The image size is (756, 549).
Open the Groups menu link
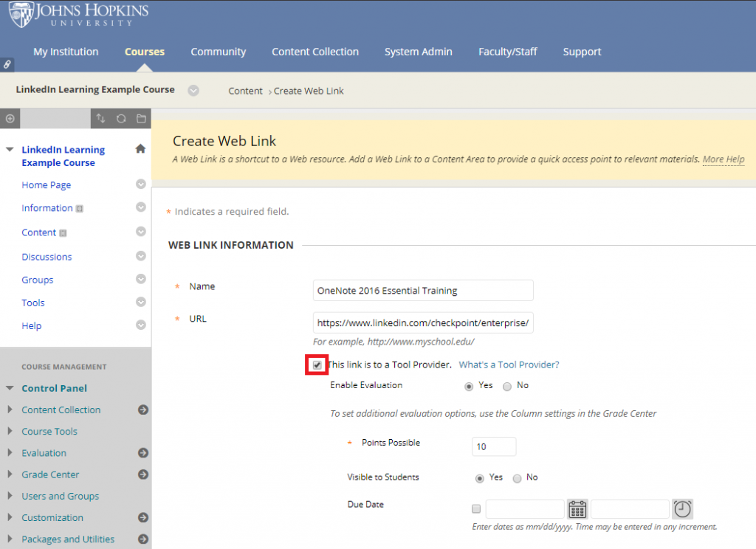click(38, 280)
